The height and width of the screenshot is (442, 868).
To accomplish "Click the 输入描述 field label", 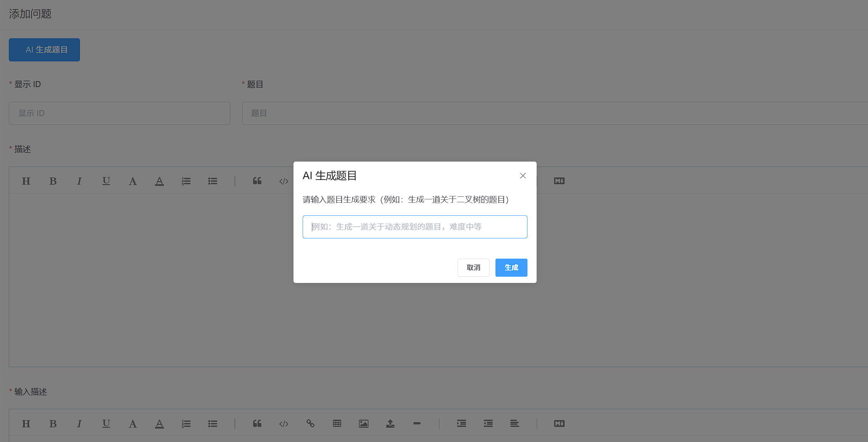I will tap(31, 392).
